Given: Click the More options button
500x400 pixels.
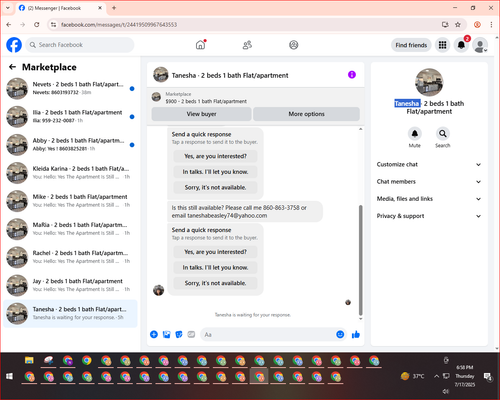Looking at the screenshot, I should 306,114.
